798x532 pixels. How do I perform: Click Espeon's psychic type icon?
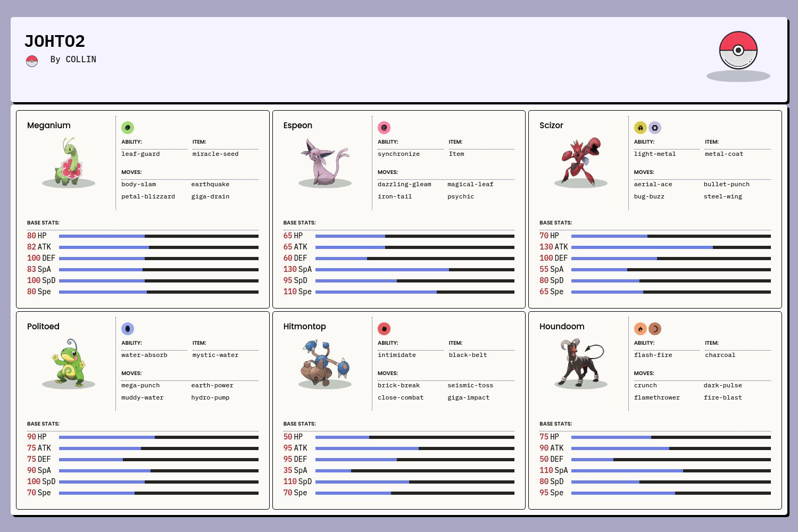click(x=384, y=128)
